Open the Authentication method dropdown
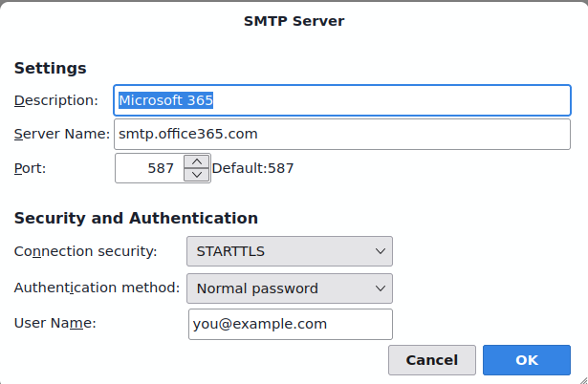Image resolution: width=588 pixels, height=384 pixels. (290, 288)
